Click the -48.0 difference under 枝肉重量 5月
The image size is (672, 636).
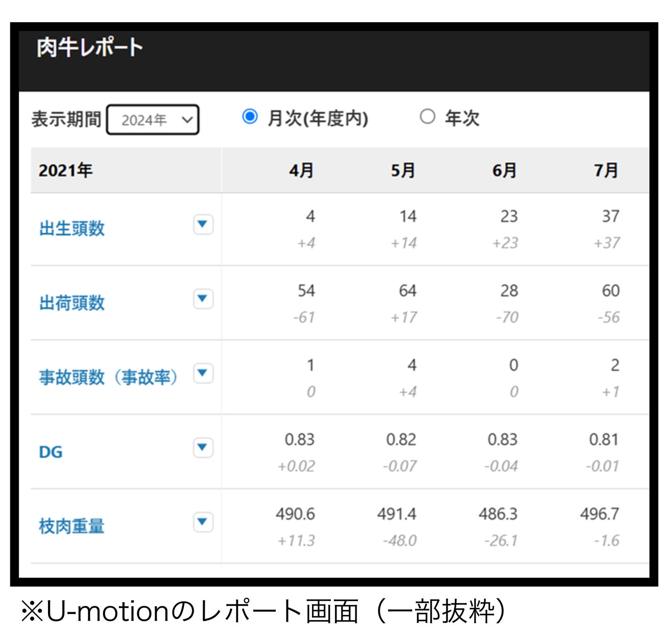coord(400,541)
